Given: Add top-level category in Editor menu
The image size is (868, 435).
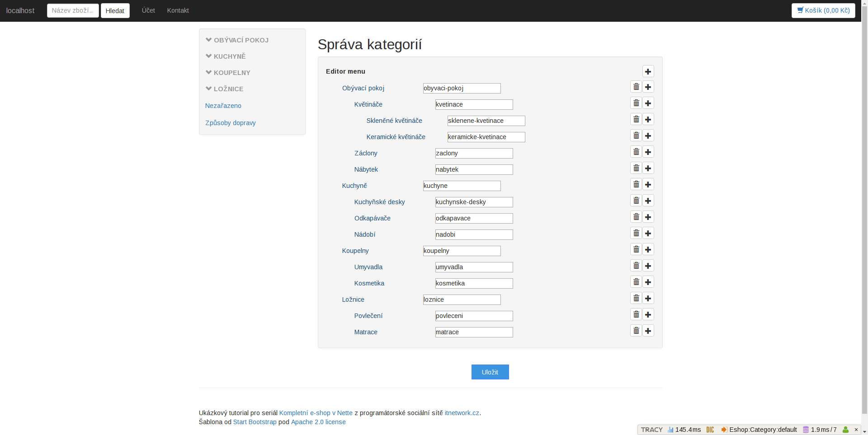Looking at the screenshot, I should click(x=648, y=71).
